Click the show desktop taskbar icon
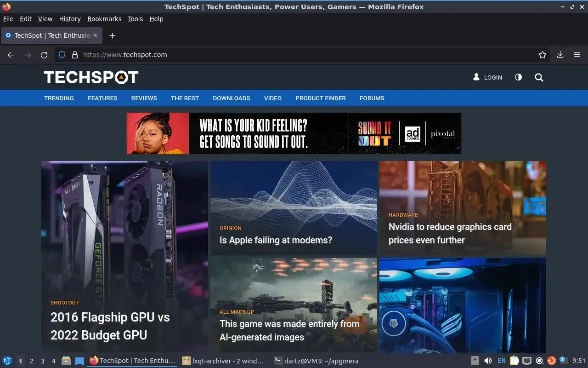The width and height of the screenshot is (588, 368). tap(79, 361)
